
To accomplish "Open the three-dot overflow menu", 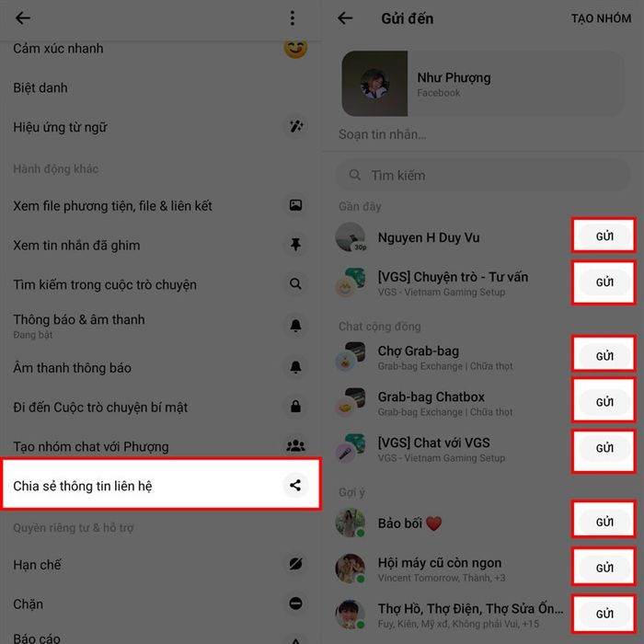I will click(x=292, y=18).
